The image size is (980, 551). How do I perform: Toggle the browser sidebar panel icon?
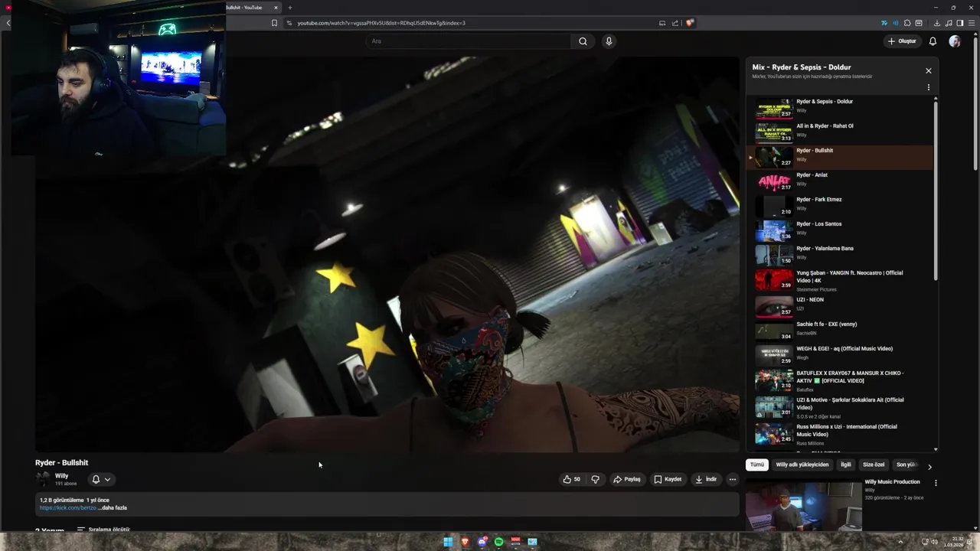coord(960,23)
